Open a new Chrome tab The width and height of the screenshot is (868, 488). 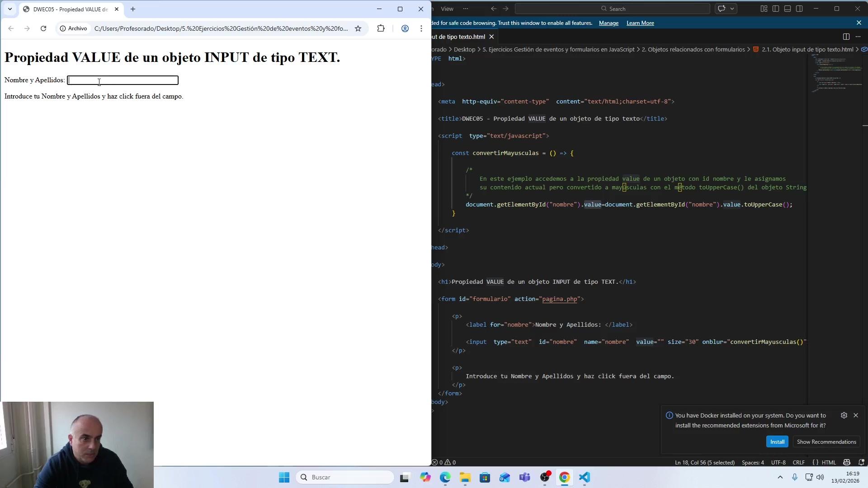coord(133,9)
